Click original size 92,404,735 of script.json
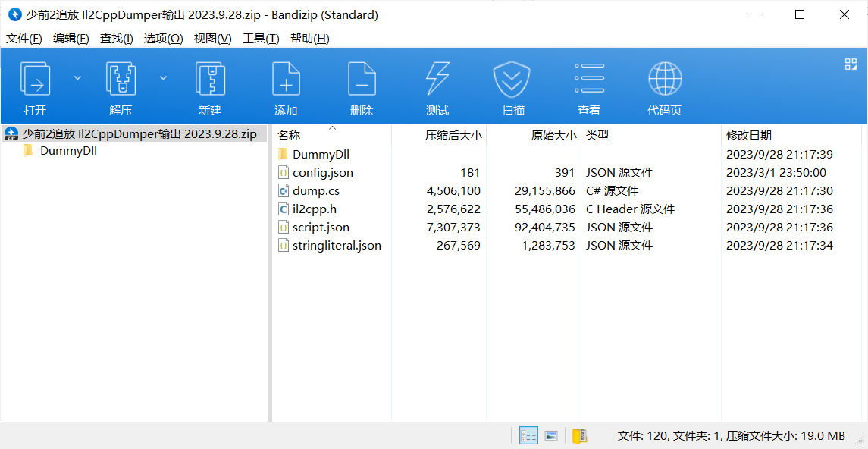868x449 pixels. [x=545, y=228]
